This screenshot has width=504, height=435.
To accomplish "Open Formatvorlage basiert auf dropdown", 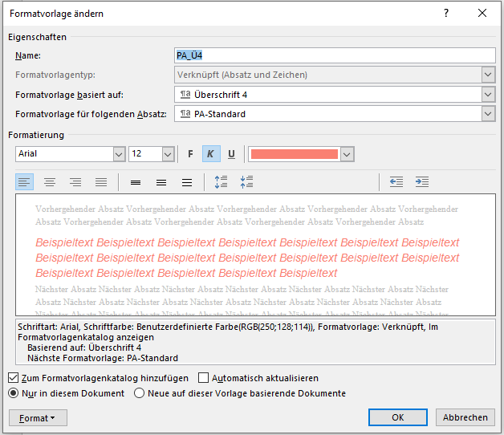I will [x=488, y=95].
